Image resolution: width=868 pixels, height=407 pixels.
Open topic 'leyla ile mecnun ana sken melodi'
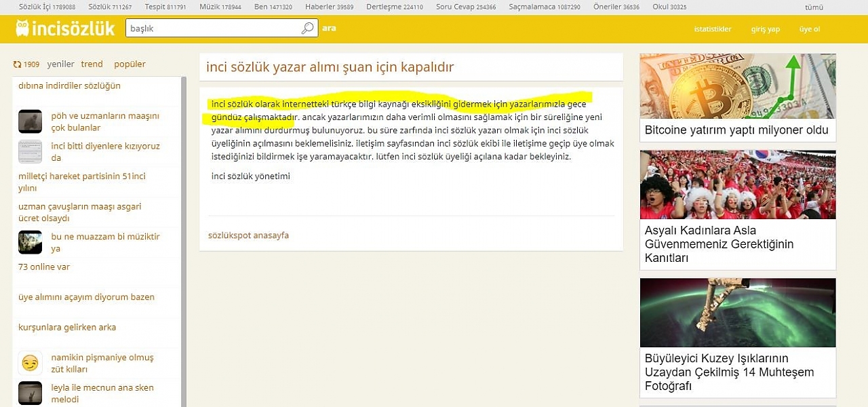pyautogui.click(x=102, y=393)
